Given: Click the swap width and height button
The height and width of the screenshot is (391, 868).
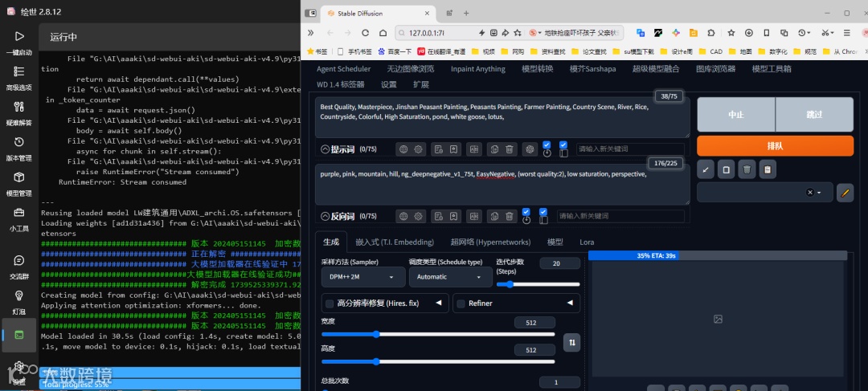Looking at the screenshot, I should pyautogui.click(x=572, y=342).
